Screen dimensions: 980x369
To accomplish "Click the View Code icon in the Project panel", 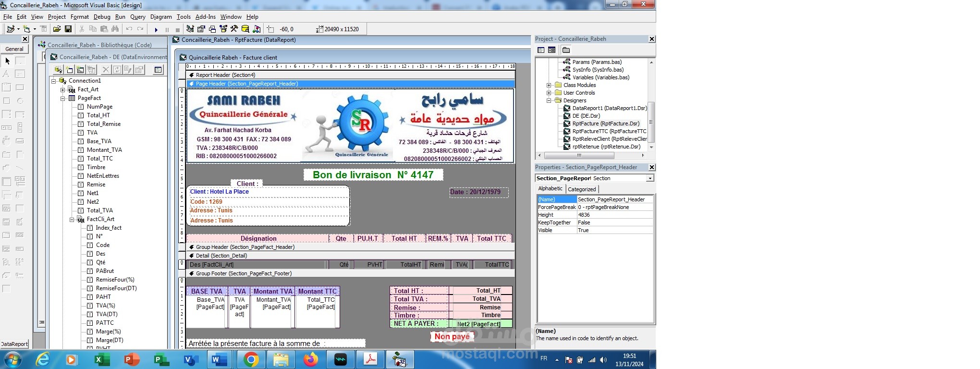I will point(541,50).
